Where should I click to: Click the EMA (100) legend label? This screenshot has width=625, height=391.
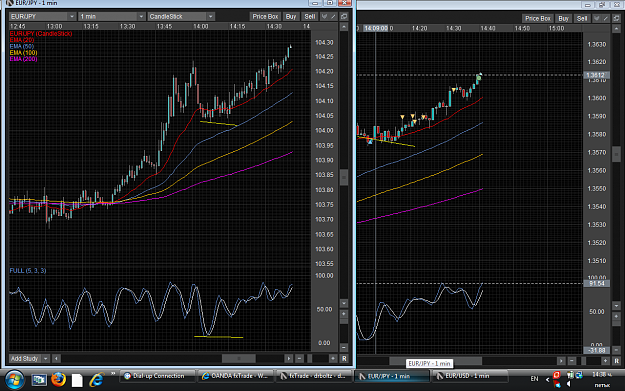click(x=24, y=53)
